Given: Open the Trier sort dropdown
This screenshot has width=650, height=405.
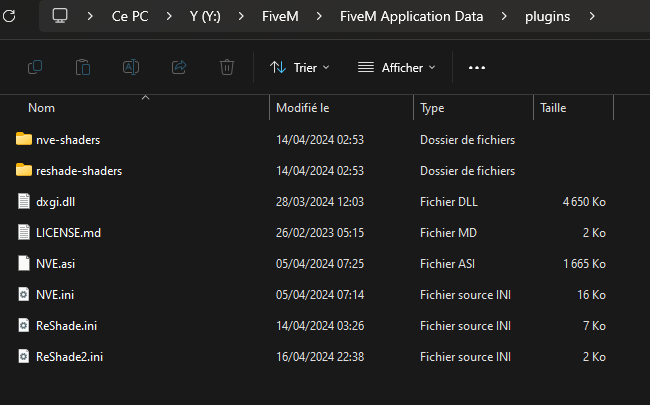Looking at the screenshot, I should click(300, 68).
